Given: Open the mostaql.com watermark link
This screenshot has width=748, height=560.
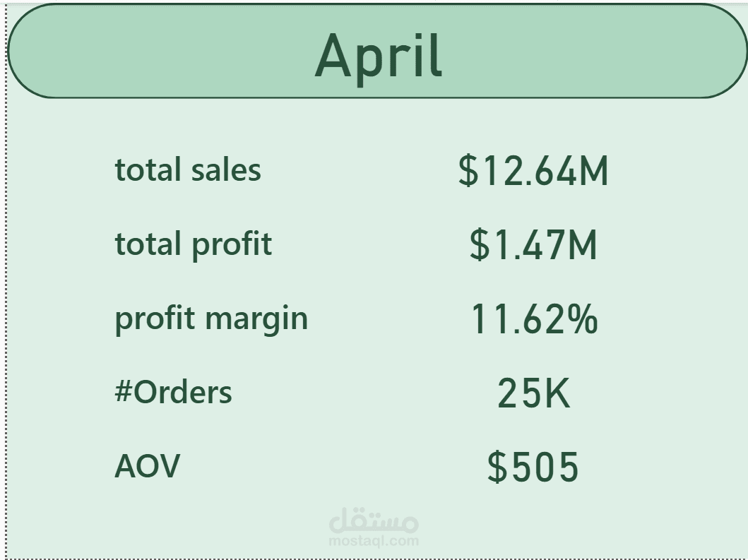Looking at the screenshot, I should tap(374, 541).
